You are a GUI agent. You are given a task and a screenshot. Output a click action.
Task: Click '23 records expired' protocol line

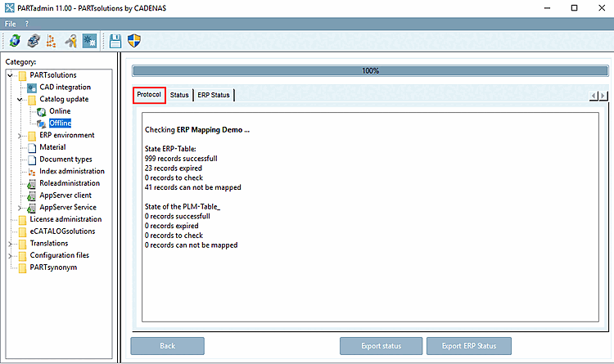(174, 169)
